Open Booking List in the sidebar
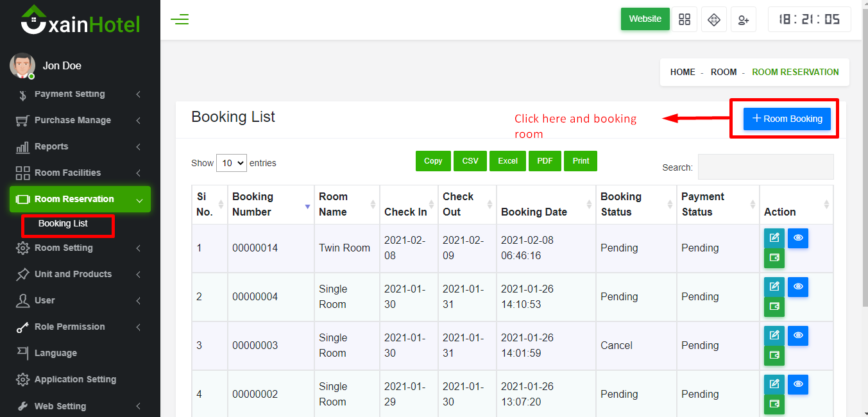This screenshot has height=417, width=868. [63, 224]
